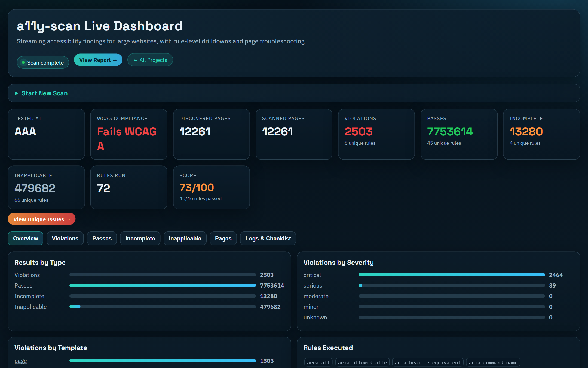This screenshot has height=368, width=588.
Task: Click the serious count 39
Action: tap(552, 285)
